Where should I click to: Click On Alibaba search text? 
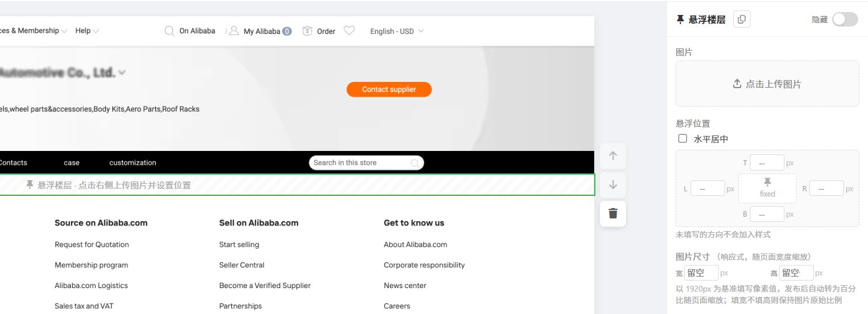tap(197, 31)
